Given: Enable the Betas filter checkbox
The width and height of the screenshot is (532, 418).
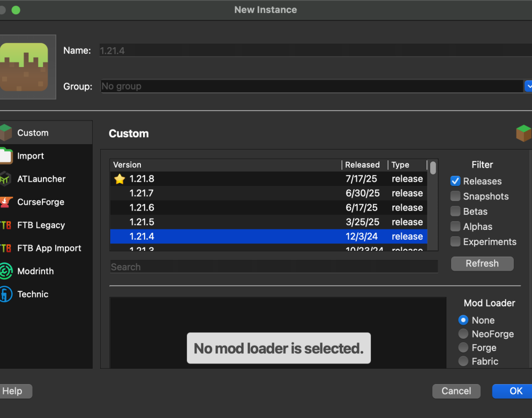Looking at the screenshot, I should point(455,211).
